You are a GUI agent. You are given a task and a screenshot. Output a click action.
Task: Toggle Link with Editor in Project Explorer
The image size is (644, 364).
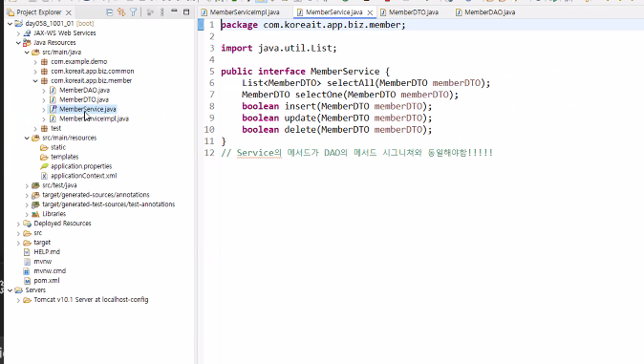[121, 12]
